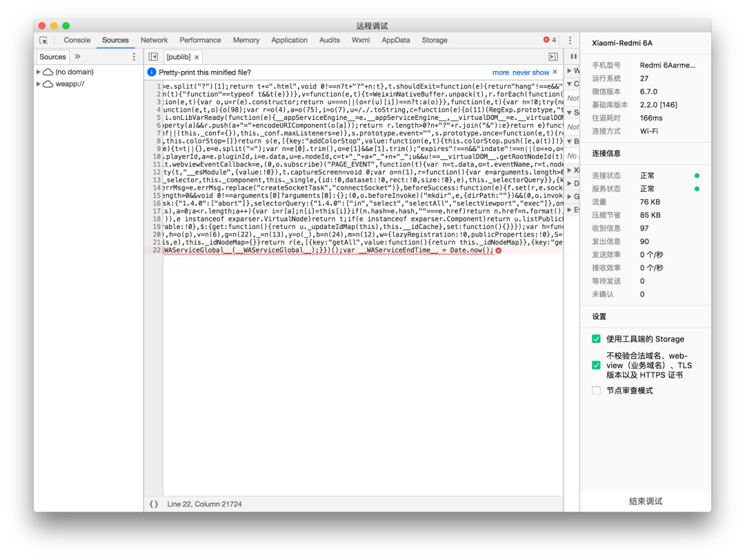Enable 节点审查模式 checkbox

[596, 390]
